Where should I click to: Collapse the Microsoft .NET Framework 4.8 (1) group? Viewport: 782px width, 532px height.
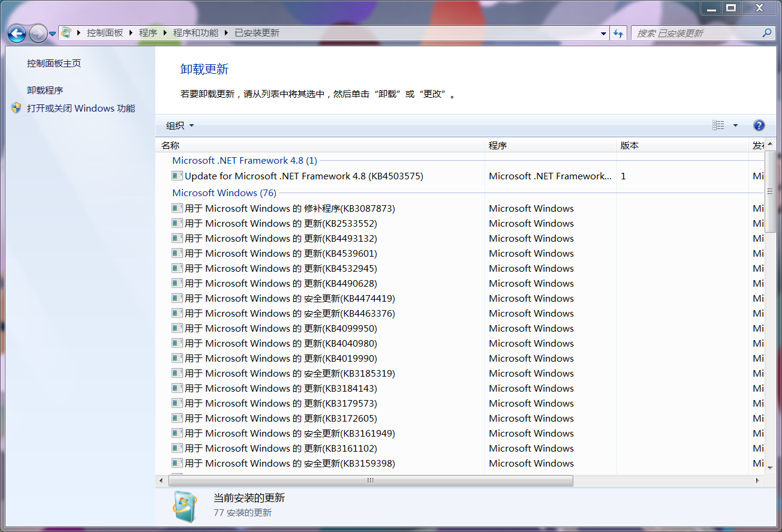click(245, 160)
